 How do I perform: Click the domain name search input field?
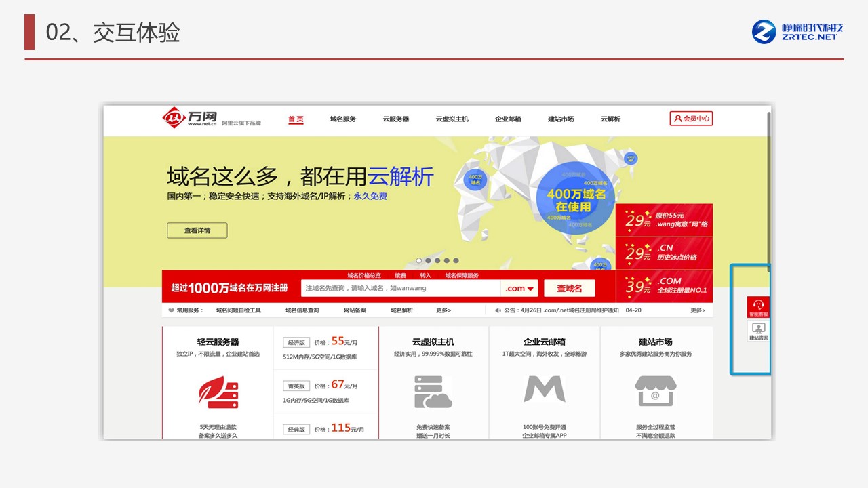(x=400, y=289)
